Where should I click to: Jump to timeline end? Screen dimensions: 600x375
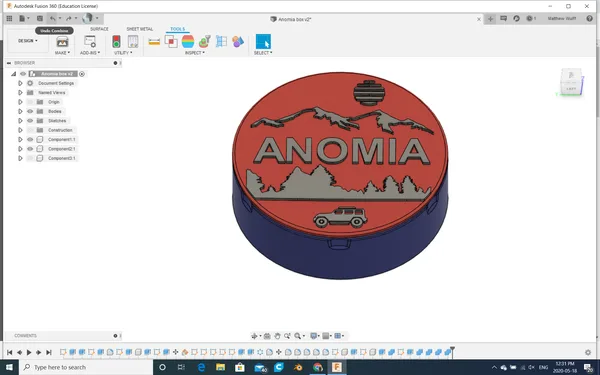pos(49,352)
